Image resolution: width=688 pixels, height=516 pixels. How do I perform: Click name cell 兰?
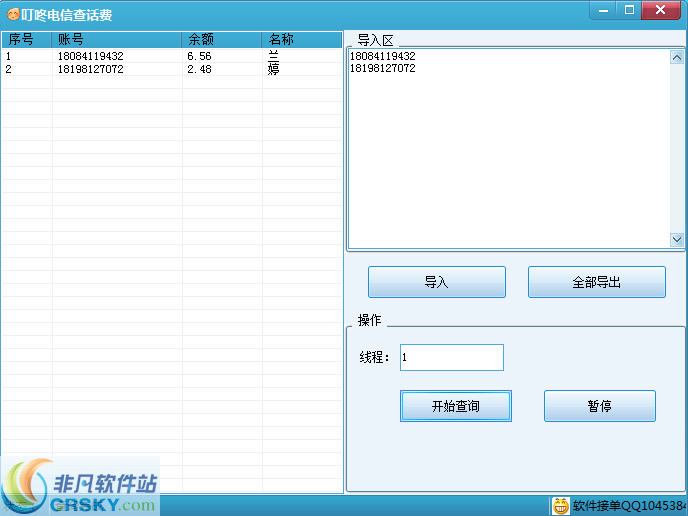pos(273,56)
